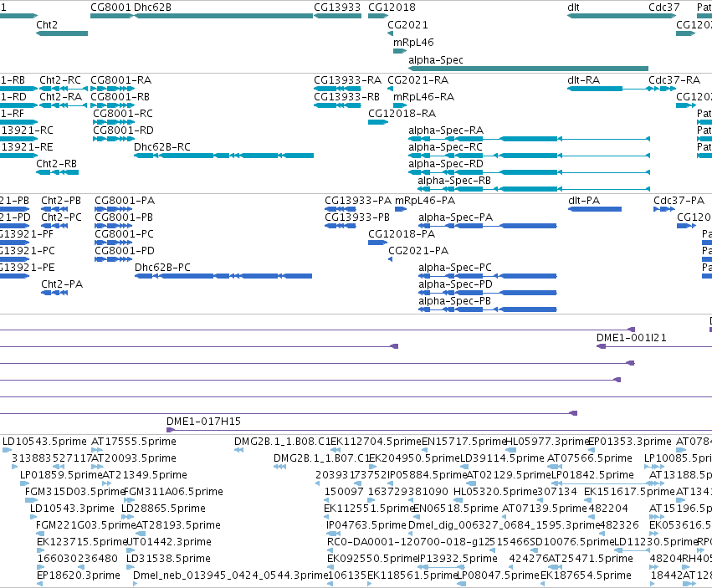The width and height of the screenshot is (712, 588).
Task: Select the CG2021-RA transcript label
Action: pos(417,80)
